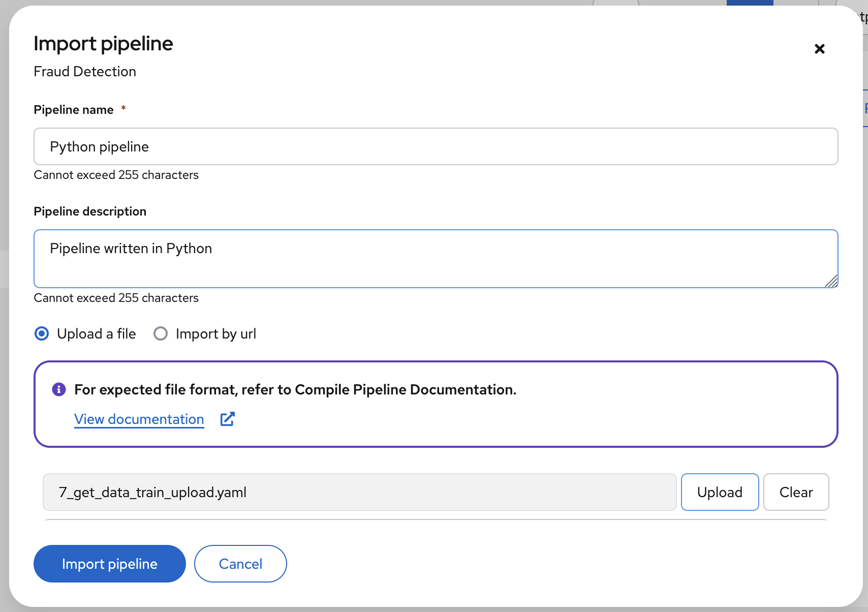Clear the selected yaml file

point(796,492)
